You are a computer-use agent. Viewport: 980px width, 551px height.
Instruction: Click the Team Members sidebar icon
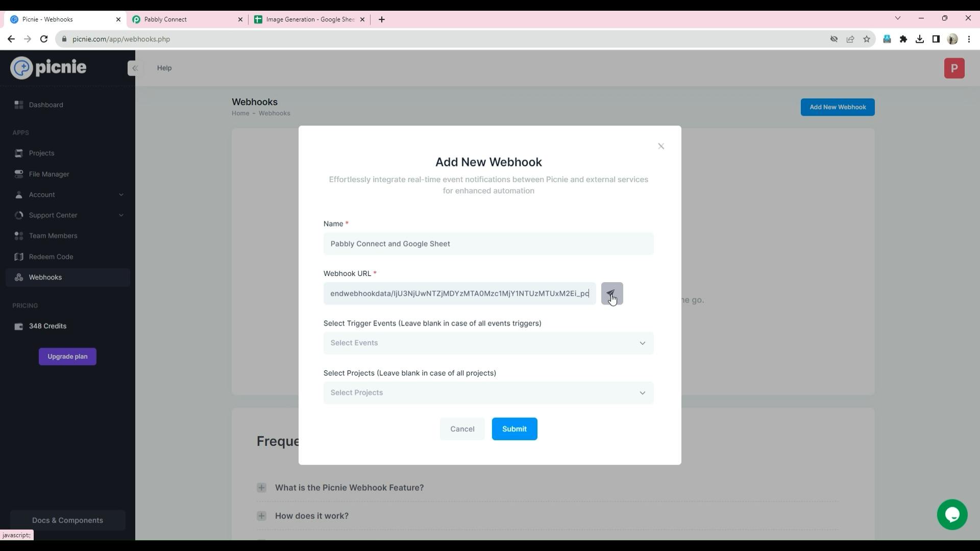(x=19, y=236)
